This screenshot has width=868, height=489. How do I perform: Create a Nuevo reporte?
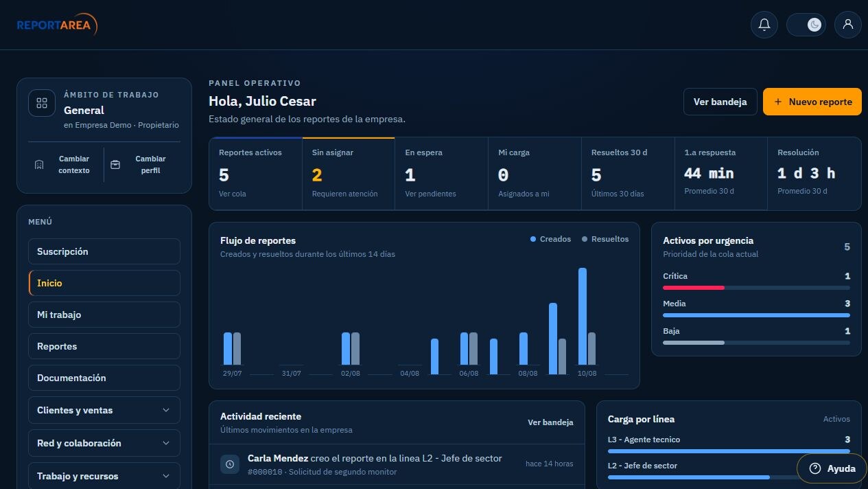[812, 102]
